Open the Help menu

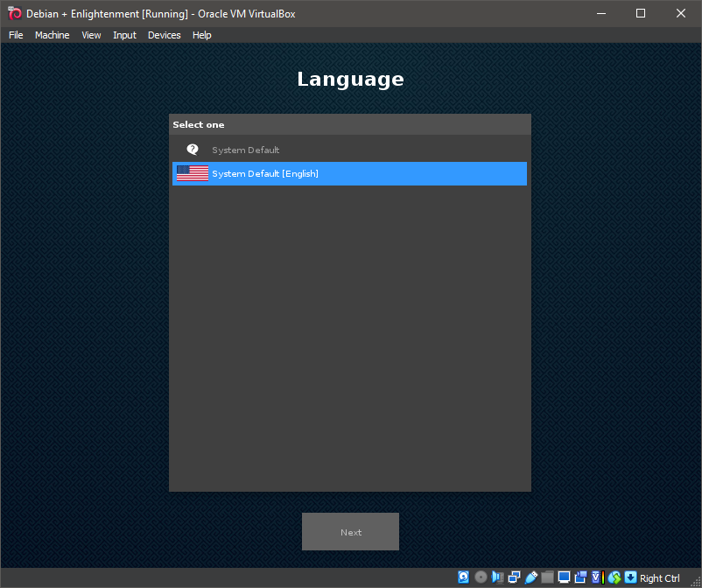[x=201, y=35]
